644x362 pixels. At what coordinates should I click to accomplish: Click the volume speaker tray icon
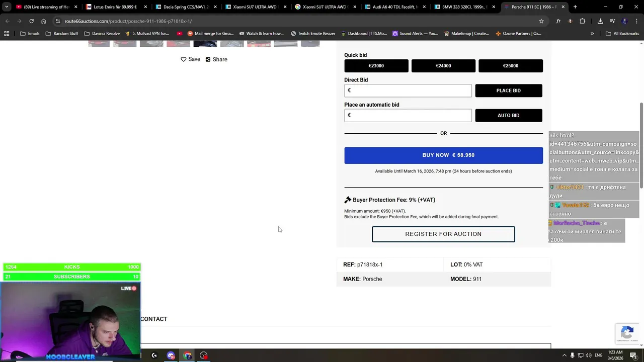pyautogui.click(x=589, y=355)
